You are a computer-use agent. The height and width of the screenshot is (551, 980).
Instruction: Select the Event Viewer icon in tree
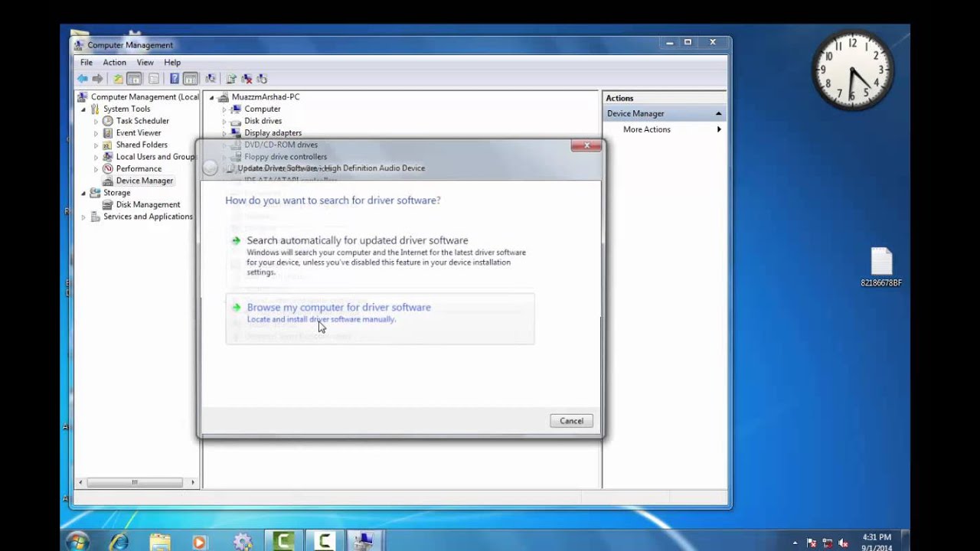pos(108,133)
